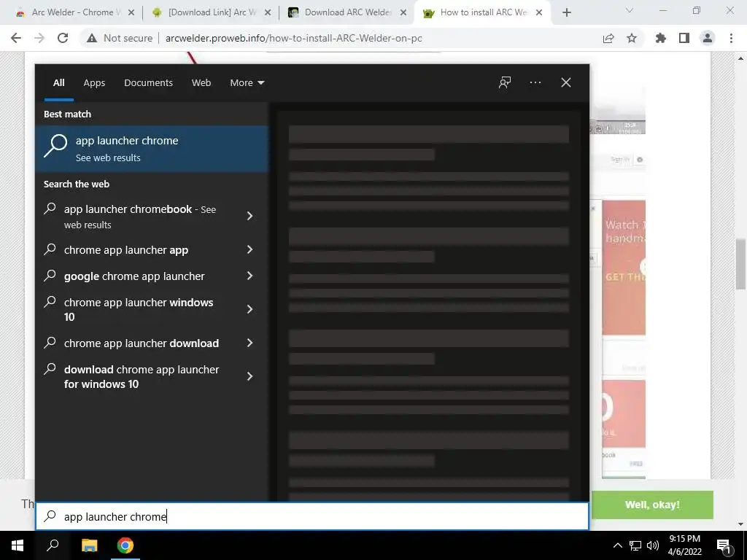Select the All search filter
Image resolution: width=747 pixels, height=560 pixels.
(x=58, y=83)
